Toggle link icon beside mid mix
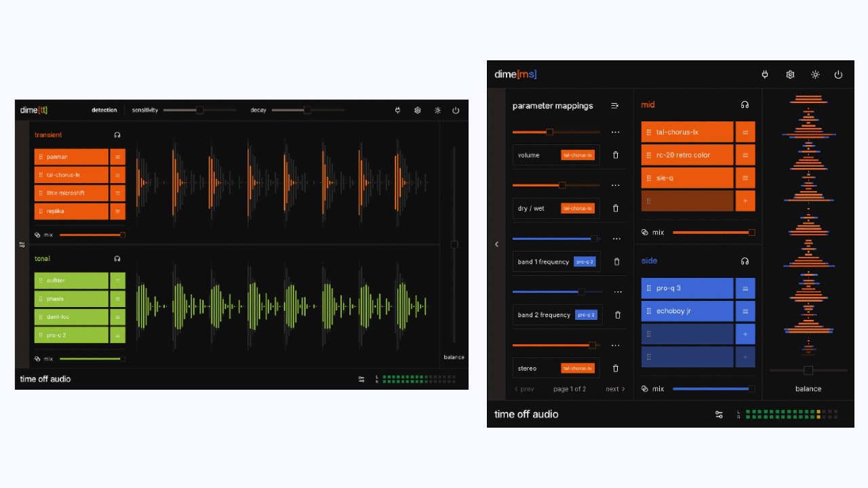 coord(645,232)
